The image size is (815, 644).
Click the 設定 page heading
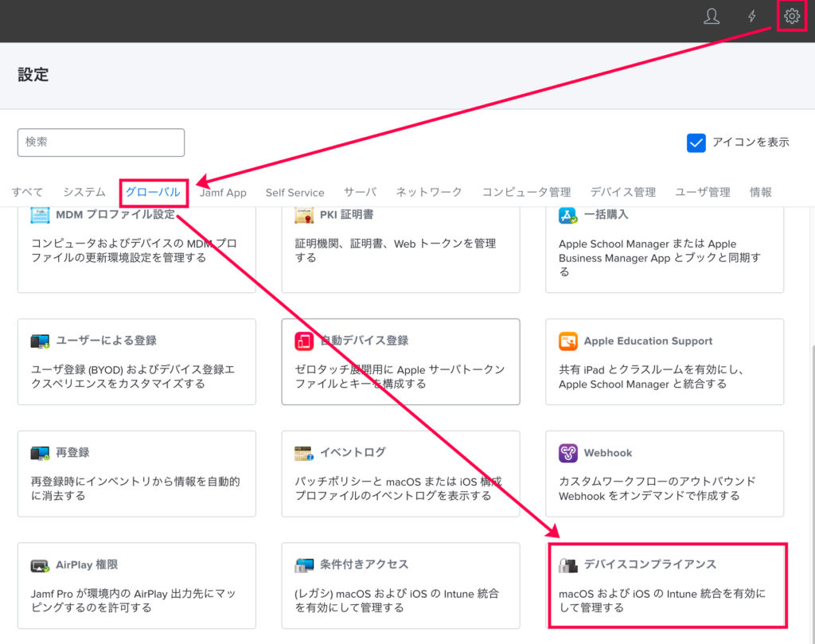pos(33,75)
